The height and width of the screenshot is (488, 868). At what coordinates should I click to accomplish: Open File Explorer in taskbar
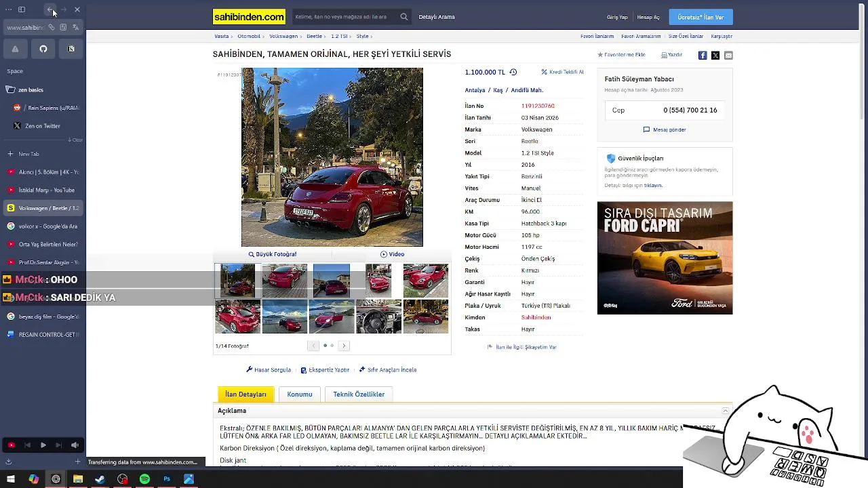[x=78, y=479]
